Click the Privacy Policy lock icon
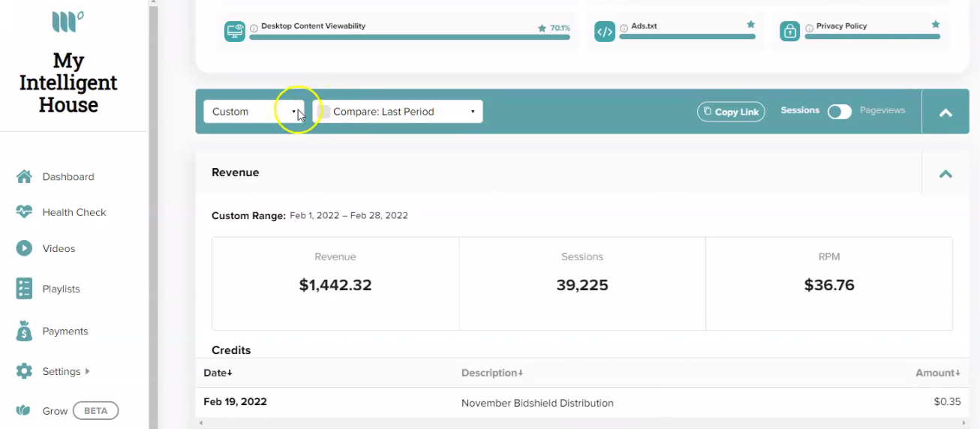The width and height of the screenshot is (980, 429). click(x=789, y=31)
